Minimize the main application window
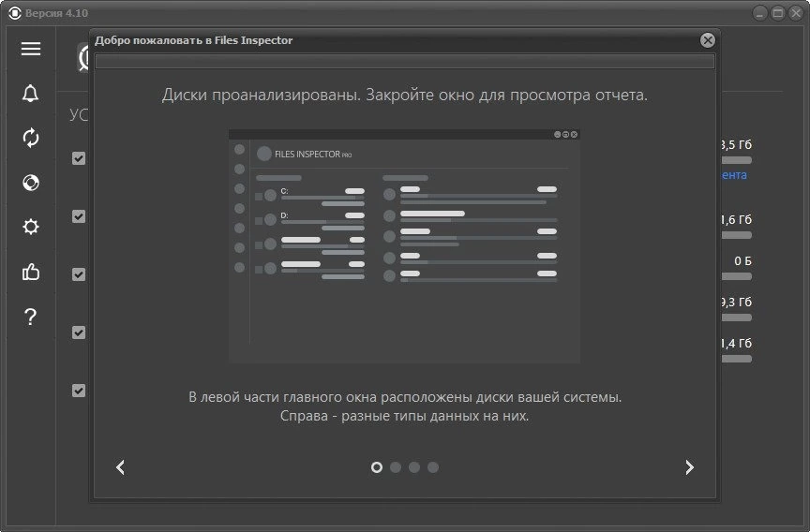Screen dimensions: 810x532 [759, 13]
